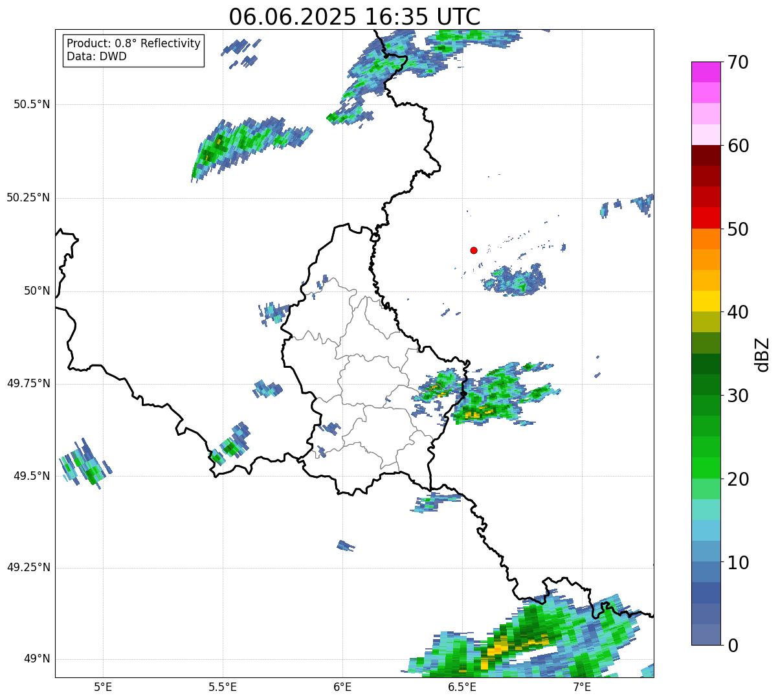The width and height of the screenshot is (778, 700).
Task: Click the yellow colorbar segment at 40
Action: 706,301
